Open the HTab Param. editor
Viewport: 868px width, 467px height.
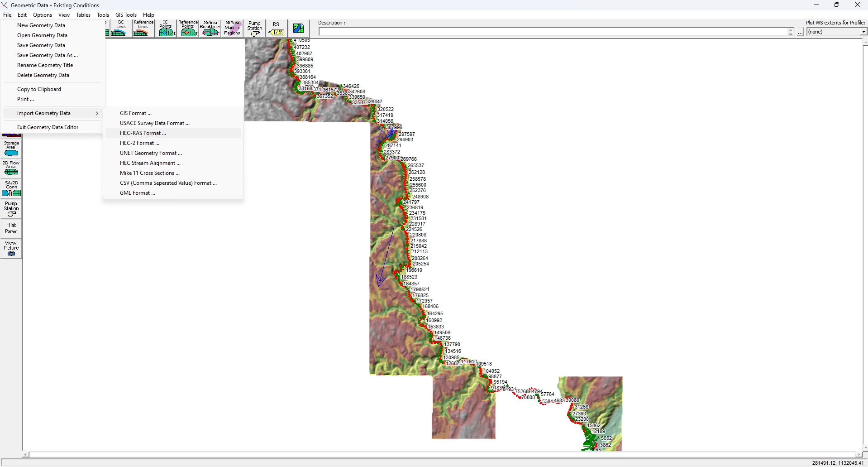point(11,228)
